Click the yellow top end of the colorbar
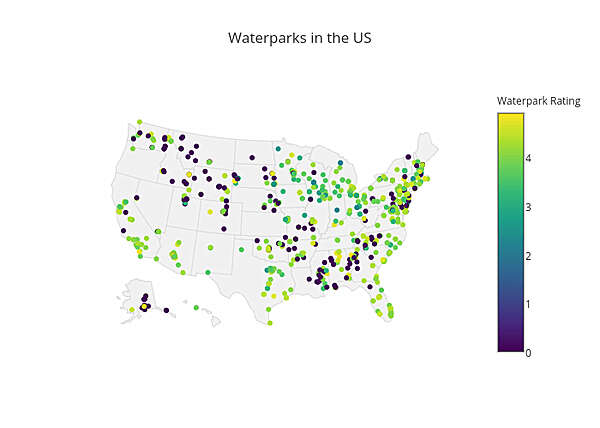600x428 pixels. click(x=510, y=118)
